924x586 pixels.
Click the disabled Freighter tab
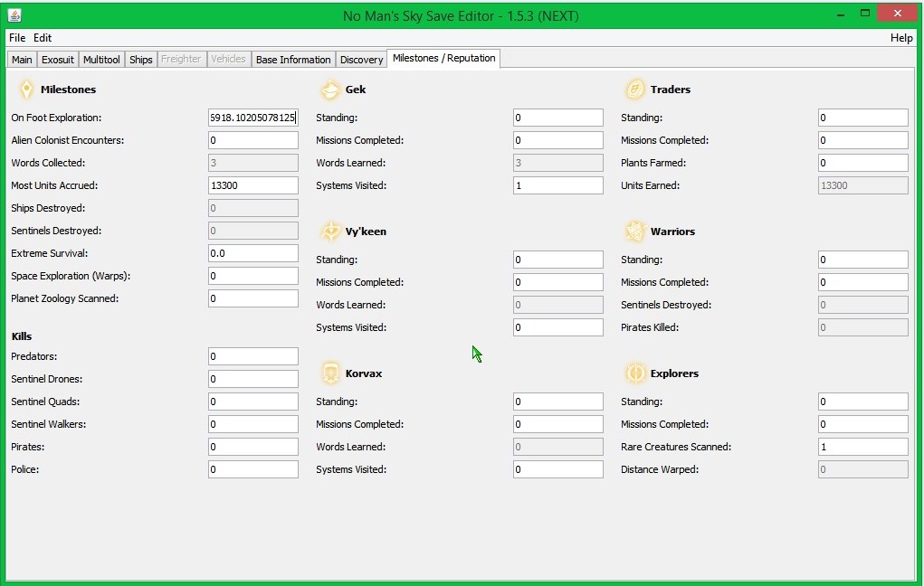pyautogui.click(x=182, y=60)
